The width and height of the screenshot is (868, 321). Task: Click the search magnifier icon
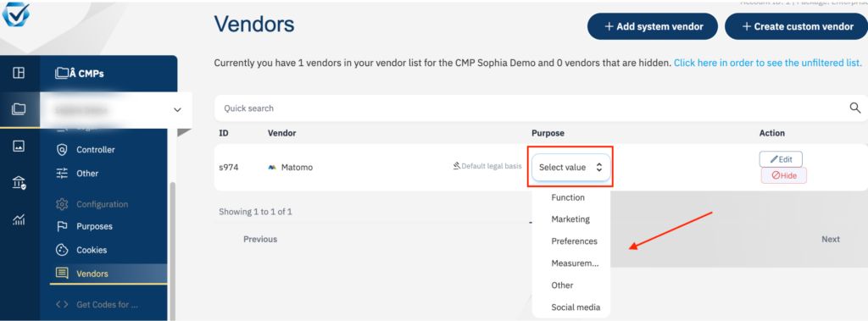pos(855,108)
